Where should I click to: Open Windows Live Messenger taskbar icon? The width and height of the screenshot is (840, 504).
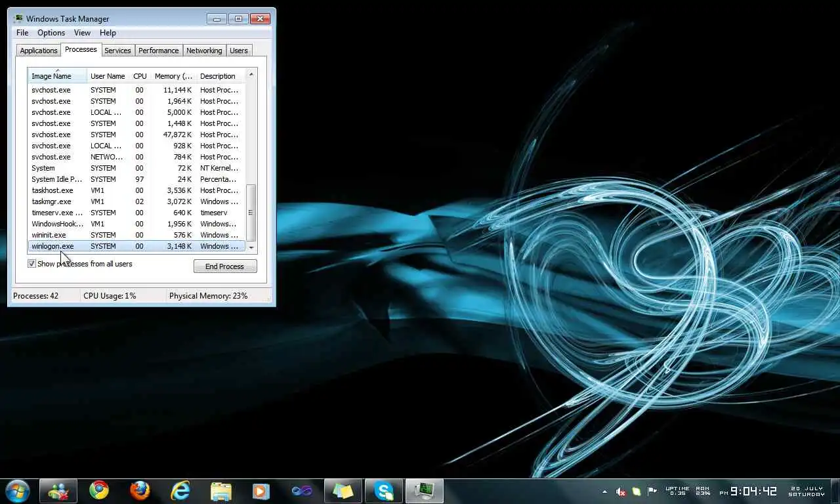(58, 490)
